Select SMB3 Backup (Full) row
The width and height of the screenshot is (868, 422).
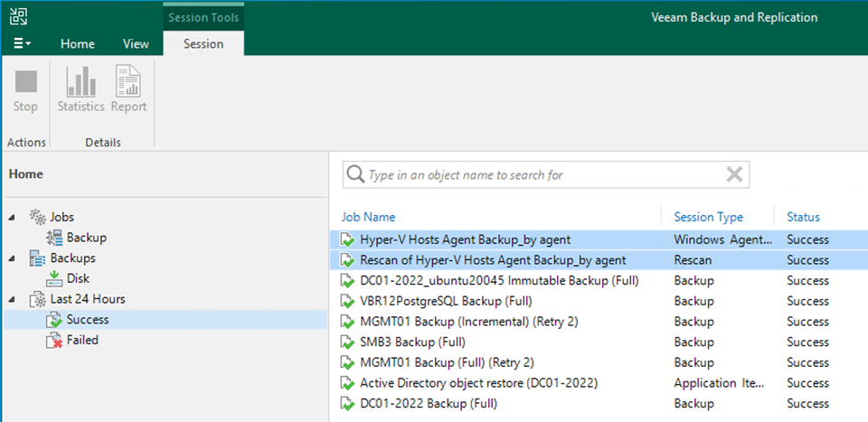[x=599, y=342]
